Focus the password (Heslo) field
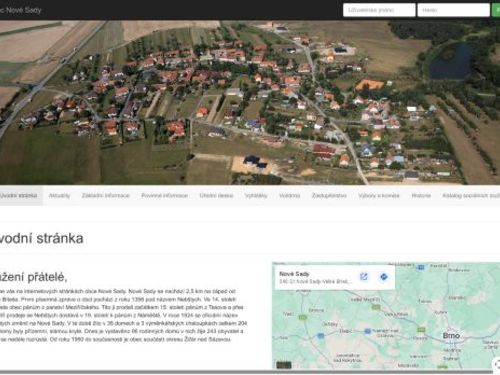Screen dimensions: 500x375 453,10
